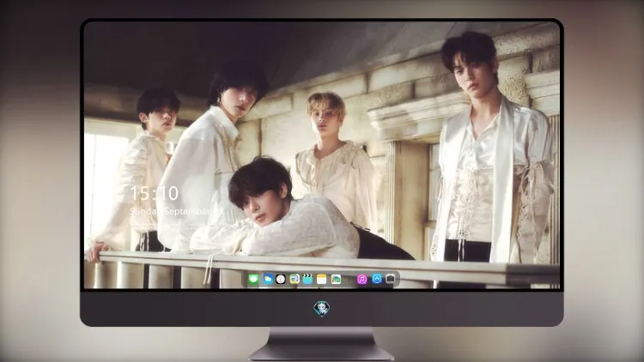This screenshot has height=362, width=644.
Task: Open the pink iTunes music app
Action: pos(361,280)
